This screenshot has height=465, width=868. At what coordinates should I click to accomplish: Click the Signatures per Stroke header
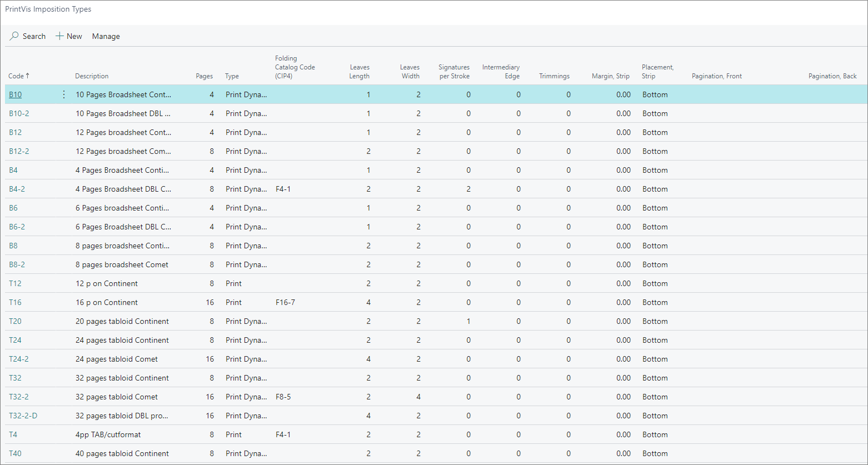(454, 72)
